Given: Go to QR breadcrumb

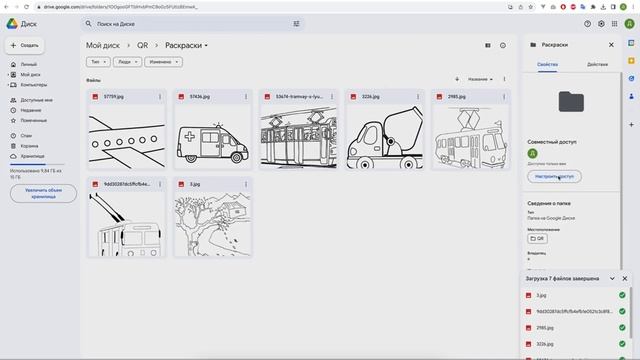Looking at the screenshot, I should pos(142,45).
